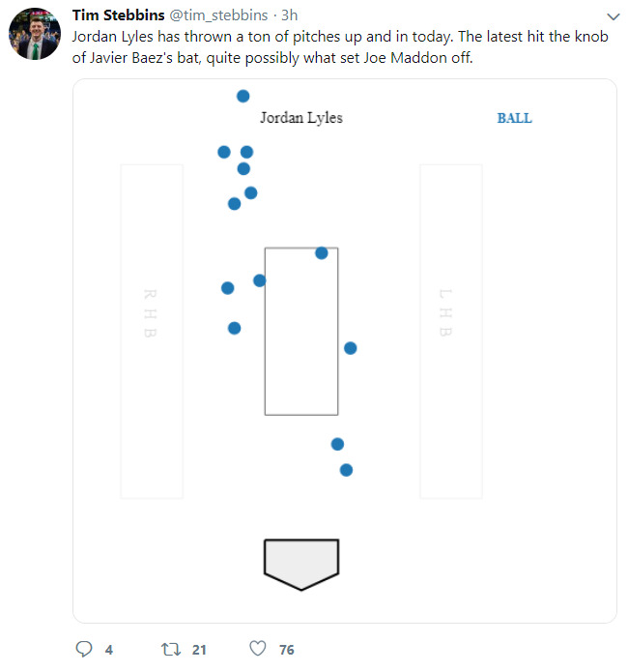Click the 21 retweets count
The height and width of the screenshot is (672, 628).
coord(199,650)
